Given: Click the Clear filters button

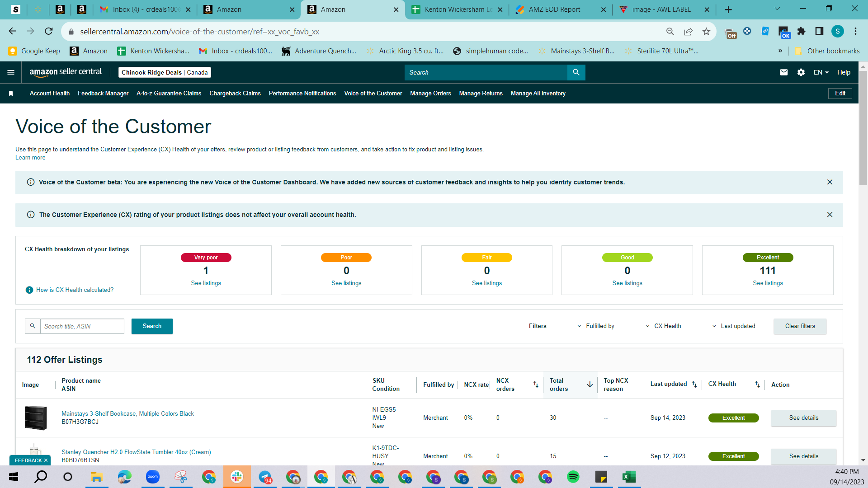Looking at the screenshot, I should pyautogui.click(x=800, y=326).
